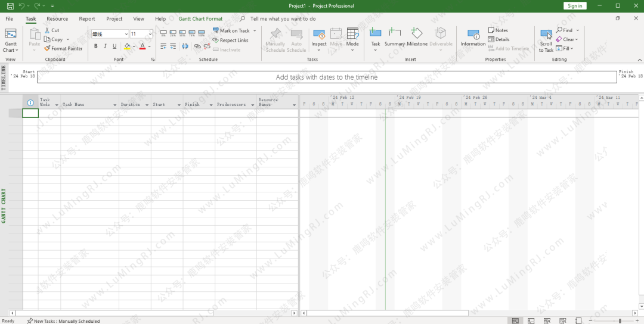This screenshot has height=324, width=644.
Task: Toggle italic text formatting
Action: 106,46
